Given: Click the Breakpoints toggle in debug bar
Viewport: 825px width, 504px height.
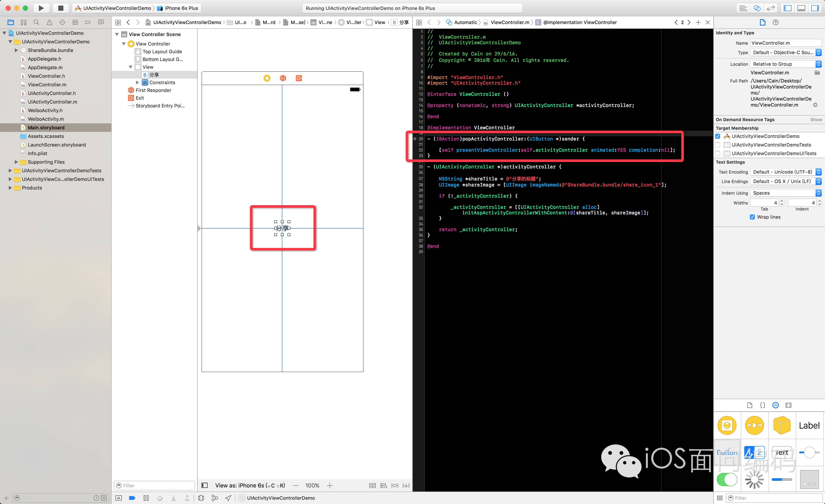Looking at the screenshot, I should click(x=132, y=498).
